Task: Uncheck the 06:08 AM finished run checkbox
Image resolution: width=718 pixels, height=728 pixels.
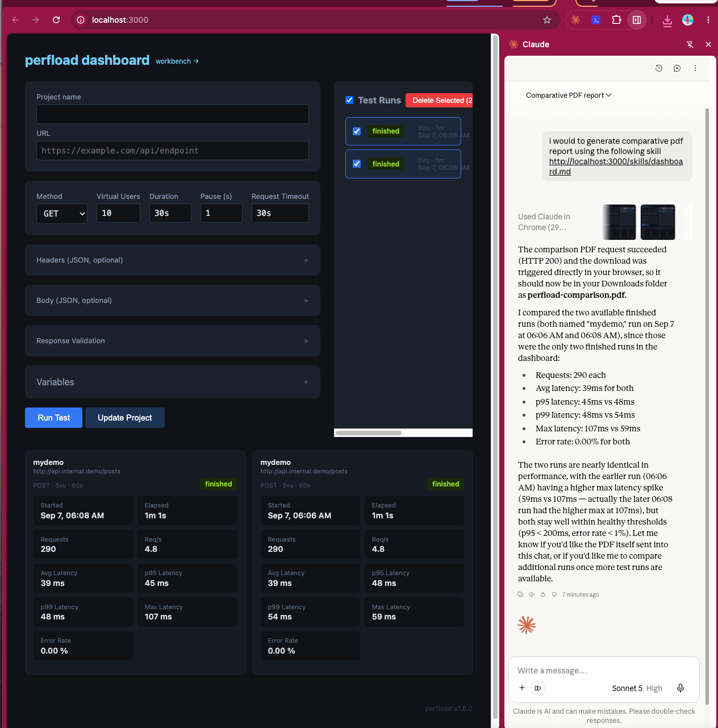Action: pyautogui.click(x=357, y=131)
